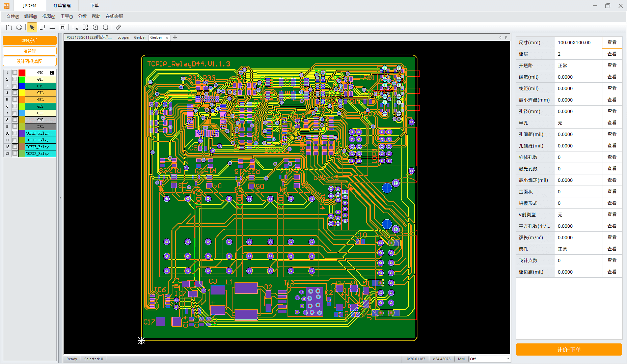This screenshot has height=364, width=627.
Task: Toggle the GTO layer checkbox
Action: 15,73
